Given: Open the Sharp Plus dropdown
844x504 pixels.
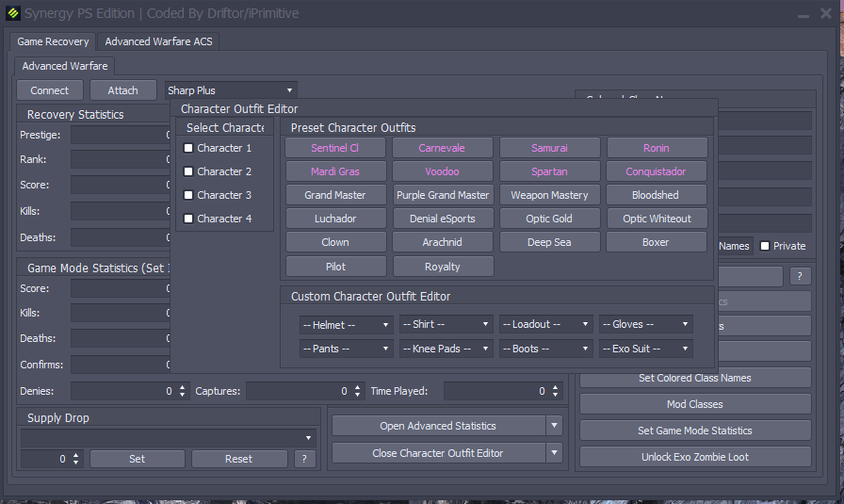Looking at the screenshot, I should coord(231,90).
